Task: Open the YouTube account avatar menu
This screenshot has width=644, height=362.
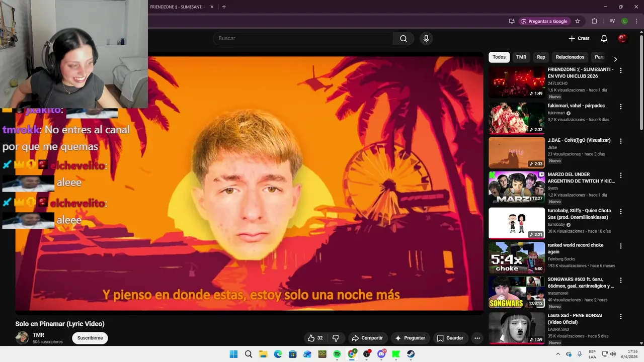Action: point(623,39)
